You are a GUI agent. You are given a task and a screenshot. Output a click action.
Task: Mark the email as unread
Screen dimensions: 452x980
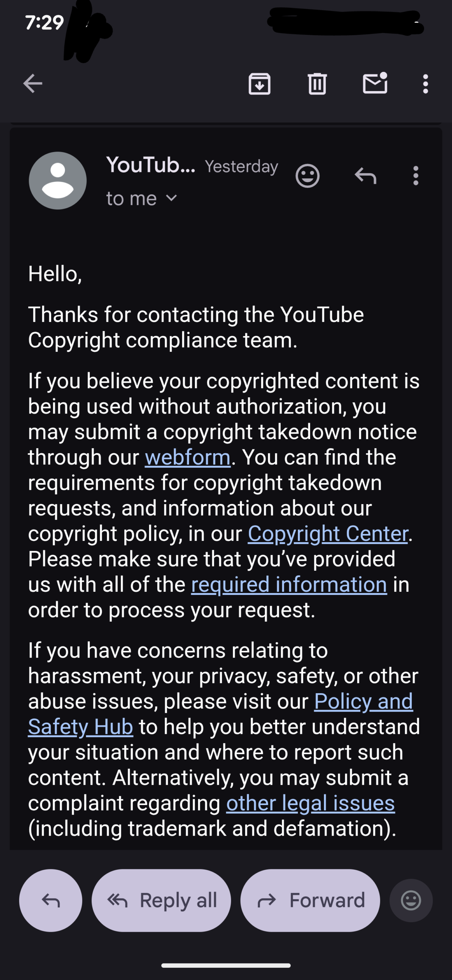[x=375, y=83]
